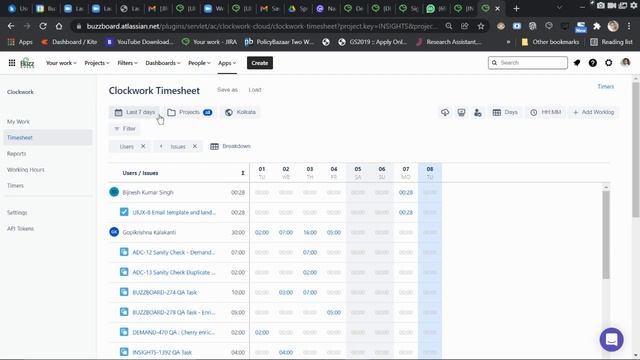Click the share page icon in address bar

click(x=464, y=26)
